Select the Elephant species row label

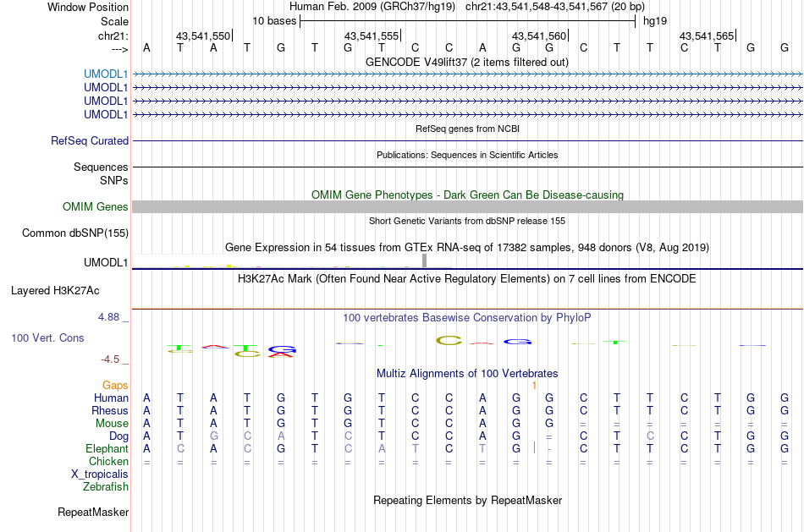click(x=107, y=448)
